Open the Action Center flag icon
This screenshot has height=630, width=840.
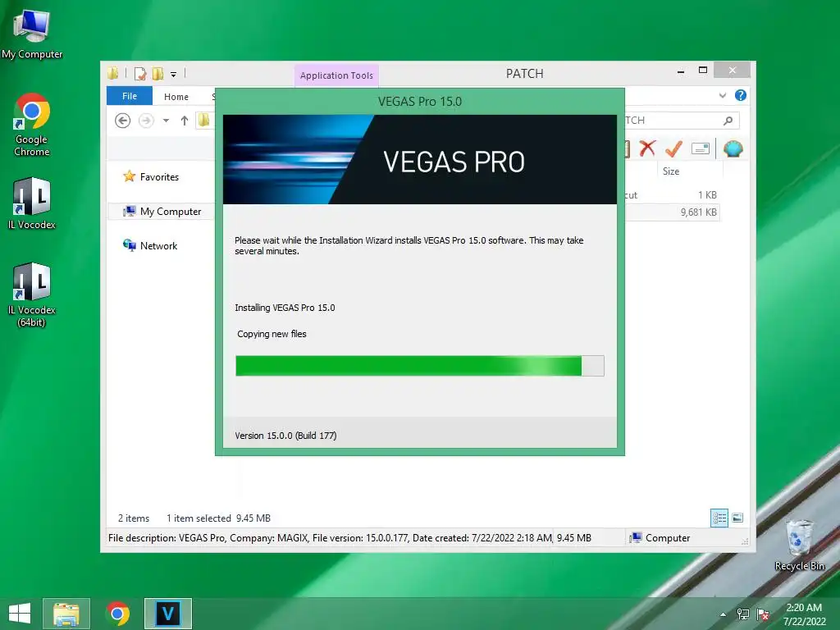tap(763, 614)
